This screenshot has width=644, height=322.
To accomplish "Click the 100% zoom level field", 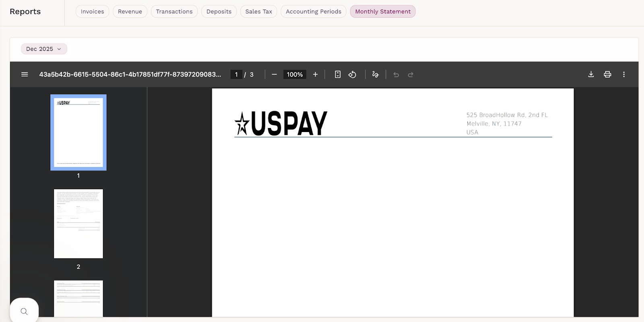I will point(295,74).
